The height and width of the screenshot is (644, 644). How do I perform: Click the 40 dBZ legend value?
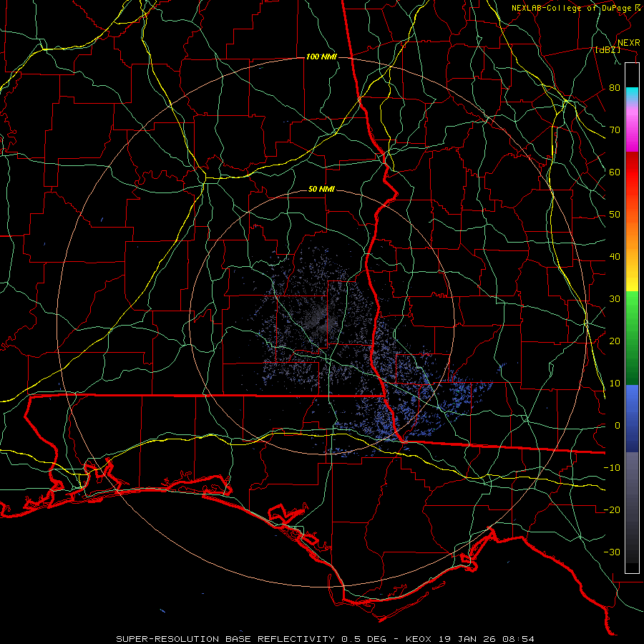[x=615, y=257]
